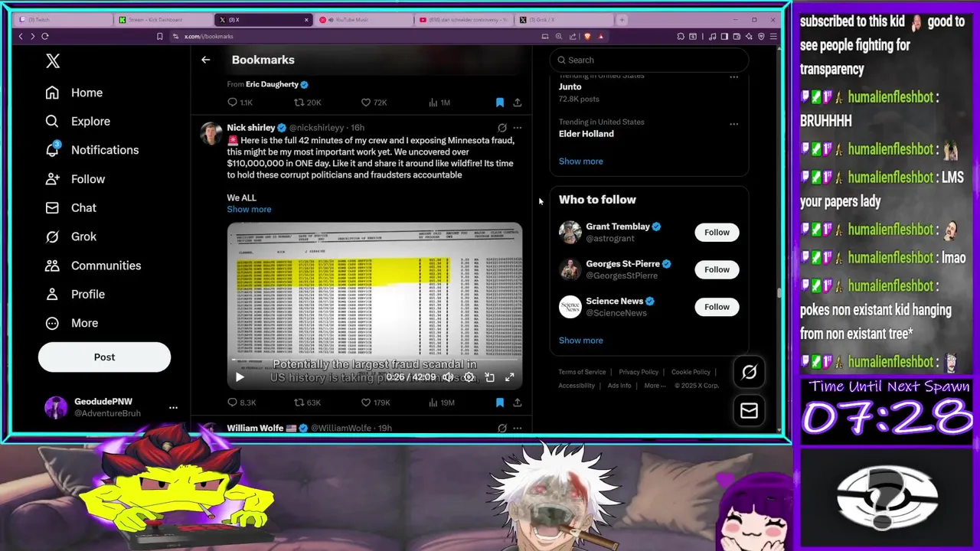This screenshot has width=980, height=551.
Task: Switch to the YouTube Music tab
Action: click(364, 20)
